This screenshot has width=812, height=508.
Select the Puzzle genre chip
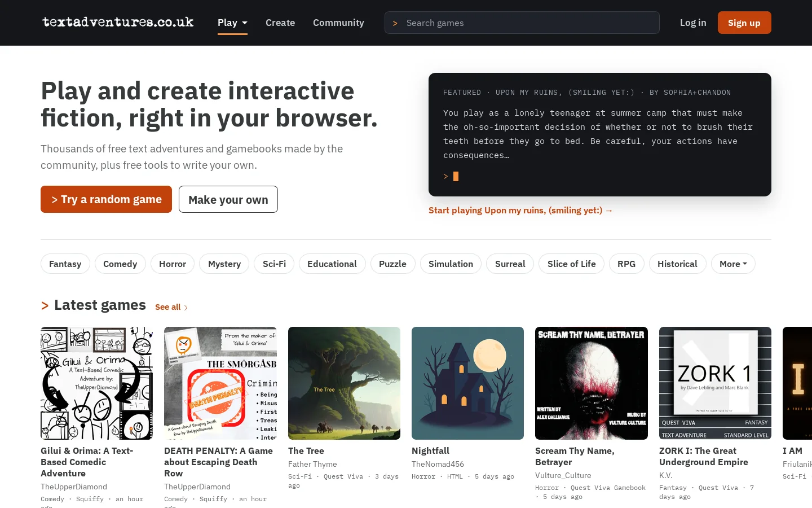(x=392, y=264)
